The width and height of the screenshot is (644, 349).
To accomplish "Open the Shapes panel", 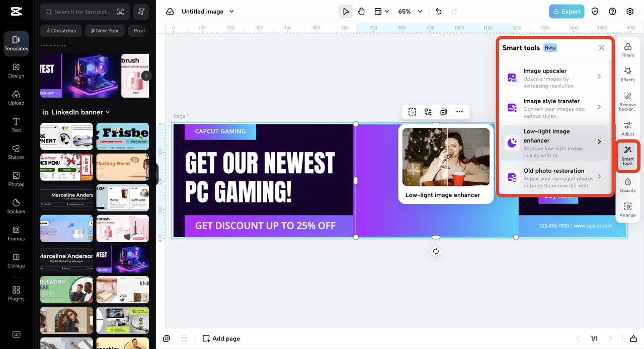I will [x=16, y=152].
